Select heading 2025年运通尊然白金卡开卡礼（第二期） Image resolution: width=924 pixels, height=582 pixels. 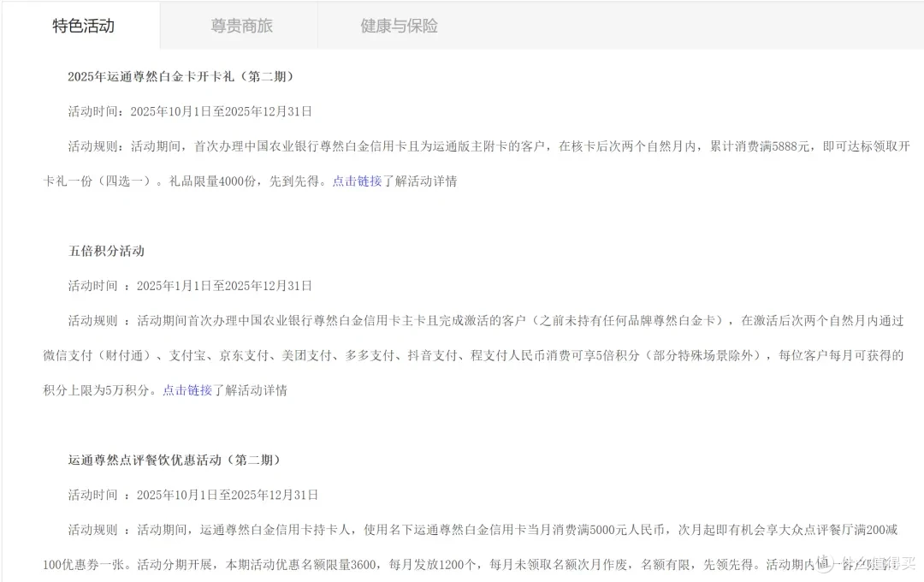181,77
